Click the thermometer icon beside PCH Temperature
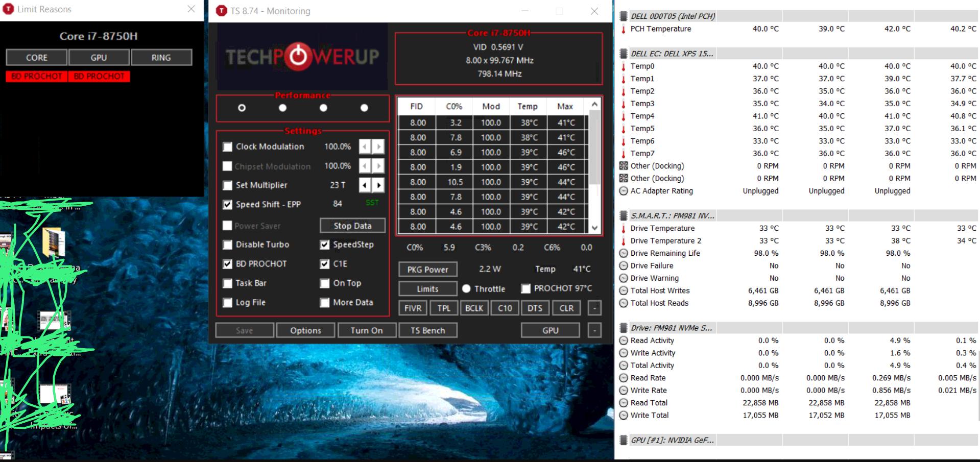980x462 pixels. pyautogui.click(x=624, y=29)
